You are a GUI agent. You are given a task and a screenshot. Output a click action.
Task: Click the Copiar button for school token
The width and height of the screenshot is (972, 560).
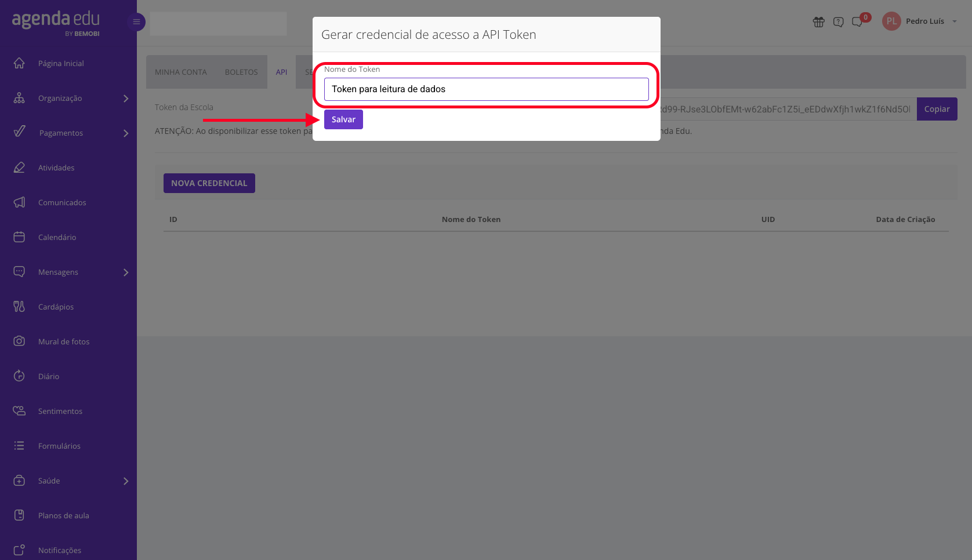(937, 109)
